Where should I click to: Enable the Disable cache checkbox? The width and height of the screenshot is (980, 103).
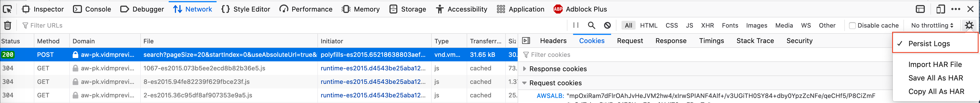[x=852, y=25]
